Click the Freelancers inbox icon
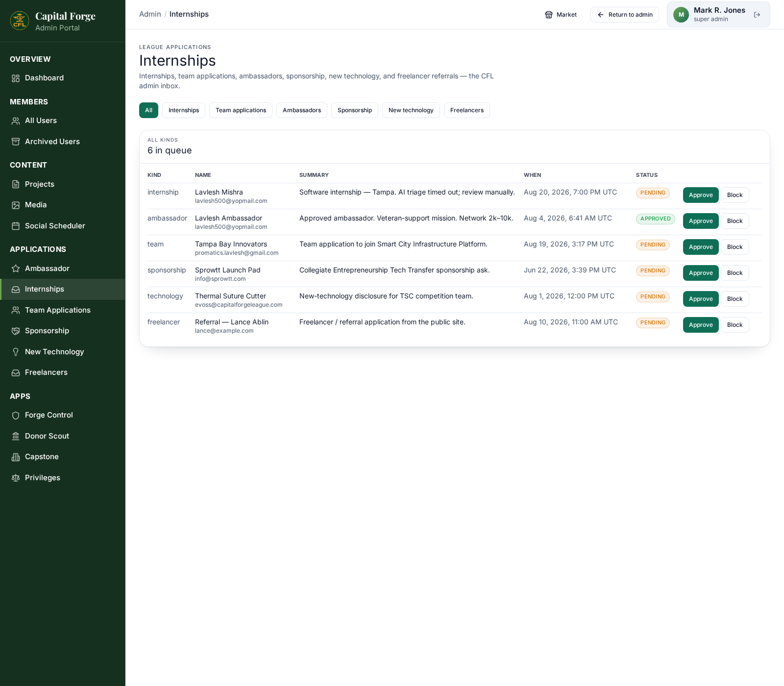Viewport: 784px width, 686px height. tap(16, 373)
